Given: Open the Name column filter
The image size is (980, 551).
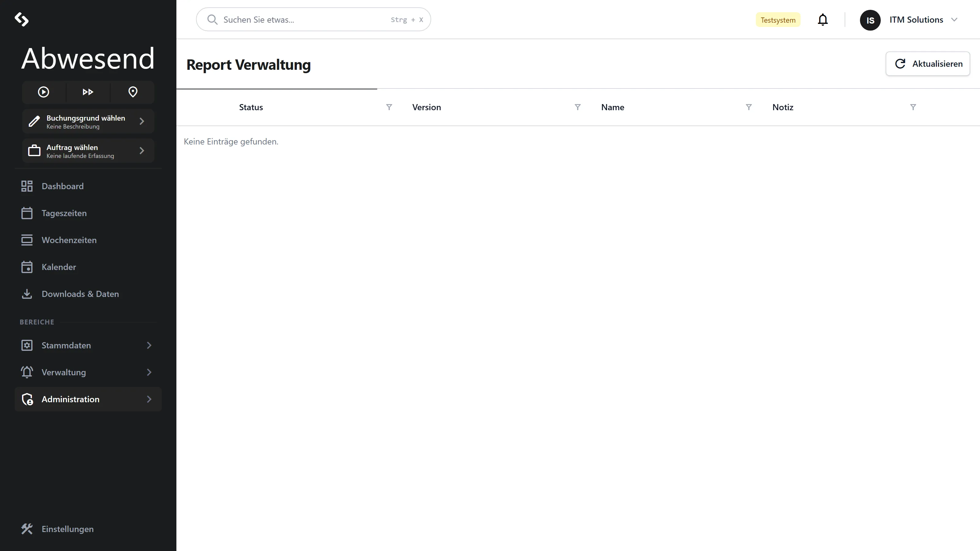Looking at the screenshot, I should click(749, 107).
